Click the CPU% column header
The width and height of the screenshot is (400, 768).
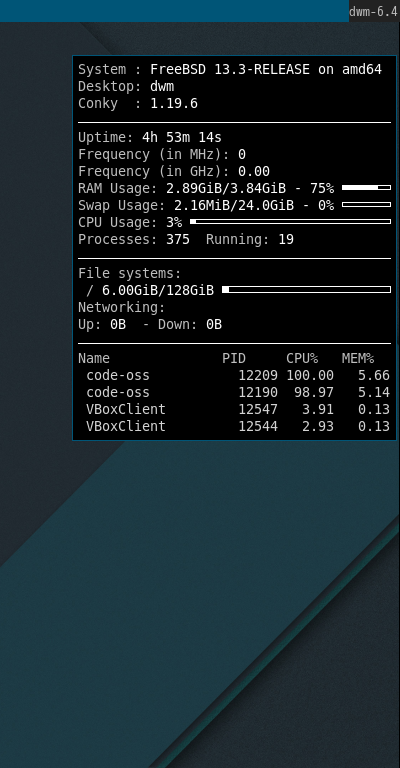(302, 359)
